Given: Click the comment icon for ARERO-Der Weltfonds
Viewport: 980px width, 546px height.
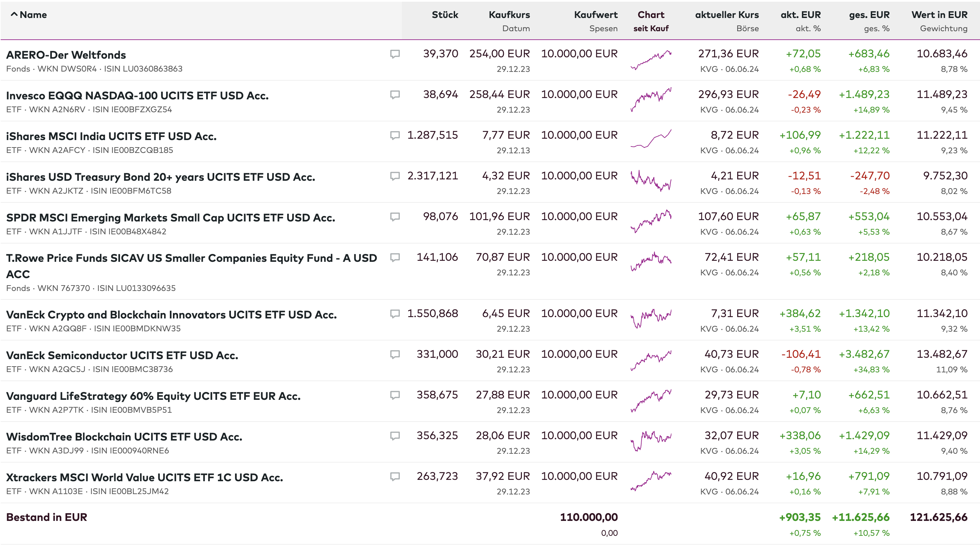Looking at the screenshot, I should click(395, 54).
